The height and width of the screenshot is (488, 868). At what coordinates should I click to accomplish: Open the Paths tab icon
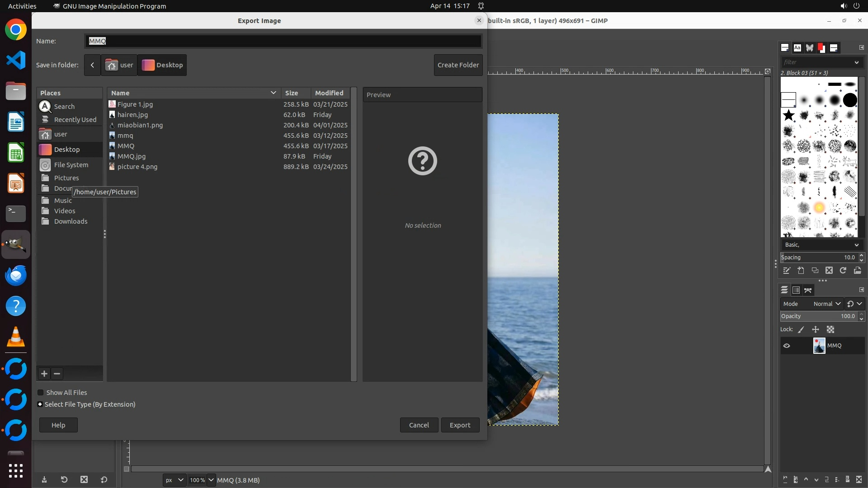coord(808,290)
